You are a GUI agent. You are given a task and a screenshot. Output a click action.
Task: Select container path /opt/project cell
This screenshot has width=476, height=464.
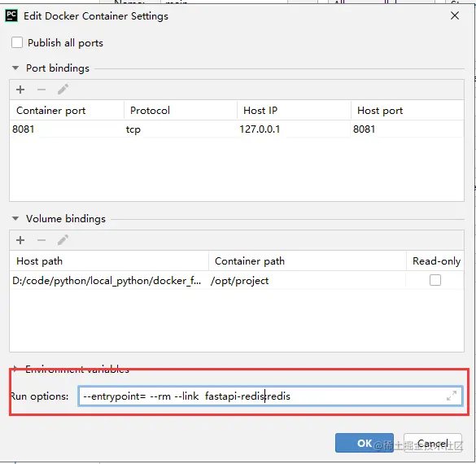308,280
